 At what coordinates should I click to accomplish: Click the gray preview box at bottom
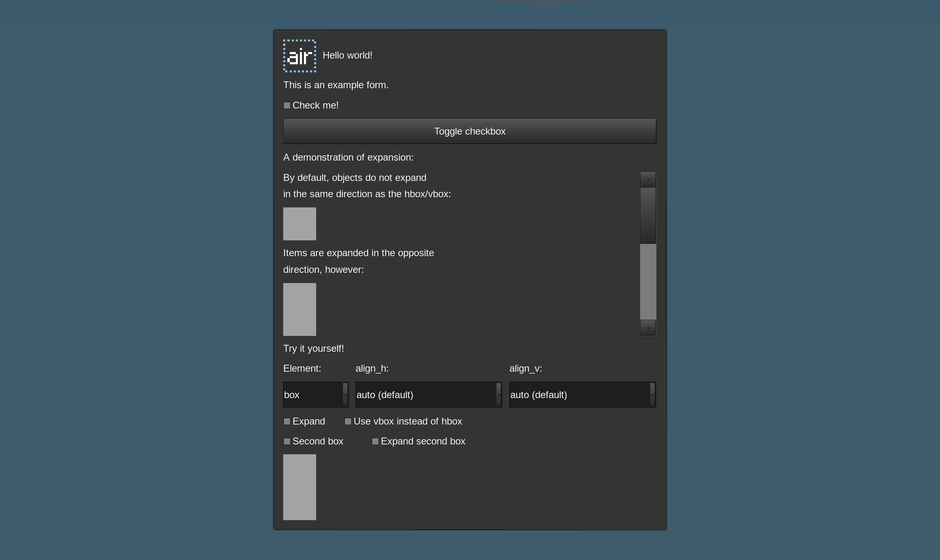(299, 487)
